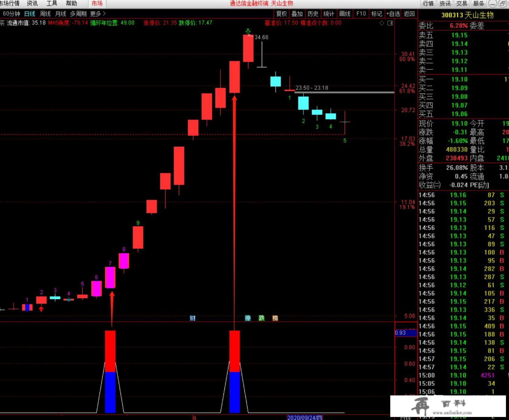Viewport: 509px width, 420px height.
Task: Click the red up-arrow signal under candle 2
Action: [x=41, y=308]
